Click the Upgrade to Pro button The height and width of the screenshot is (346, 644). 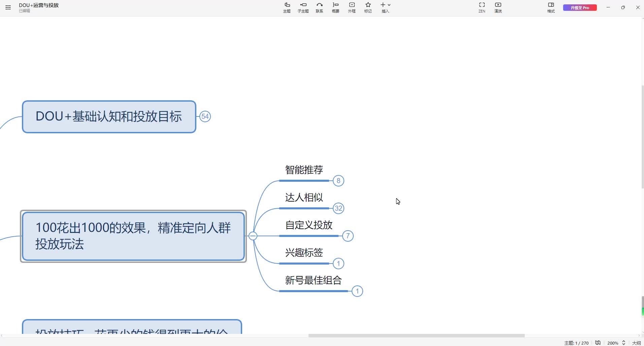(580, 7)
